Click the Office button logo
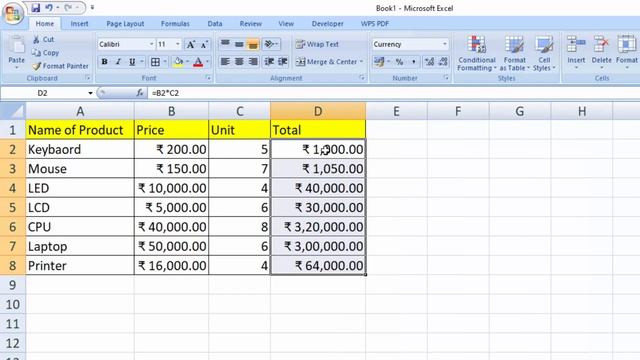This screenshot has width=640, height=360. (x=13, y=14)
